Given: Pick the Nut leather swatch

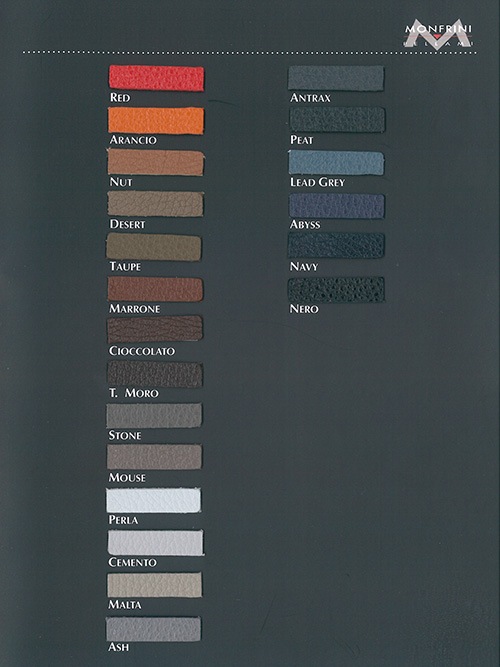Looking at the screenshot, I should 156,162.
